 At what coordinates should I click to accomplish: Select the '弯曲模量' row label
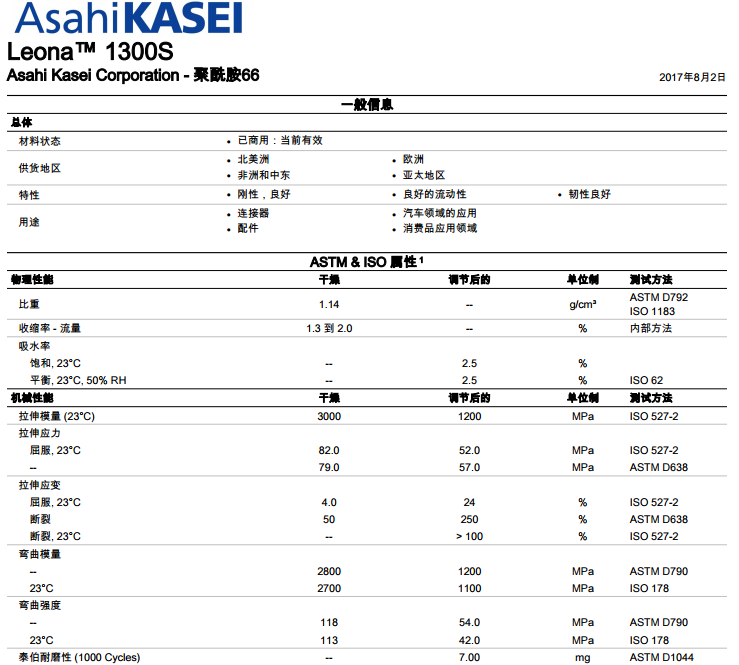(40, 554)
